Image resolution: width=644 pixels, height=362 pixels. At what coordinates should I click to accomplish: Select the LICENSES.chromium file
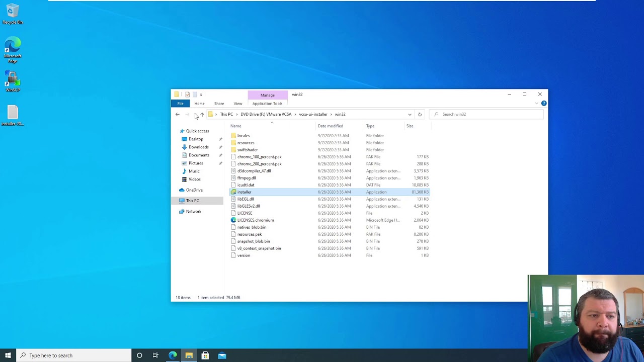330,220
